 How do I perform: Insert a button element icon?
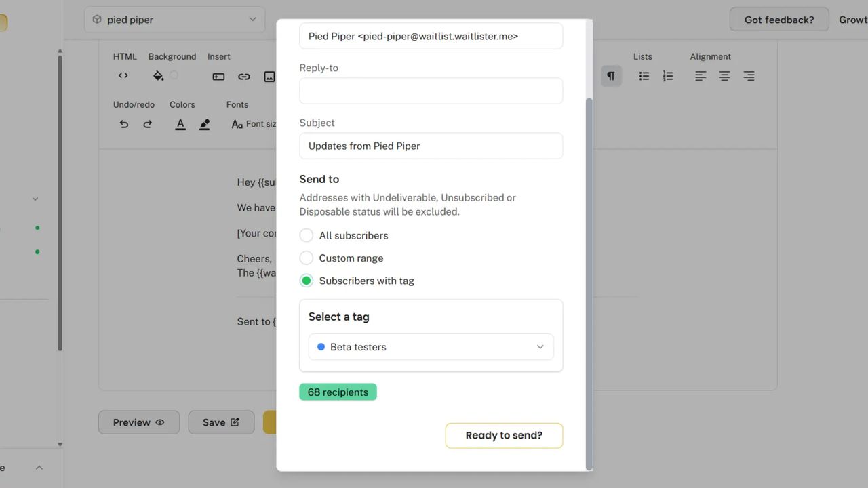[218, 76]
